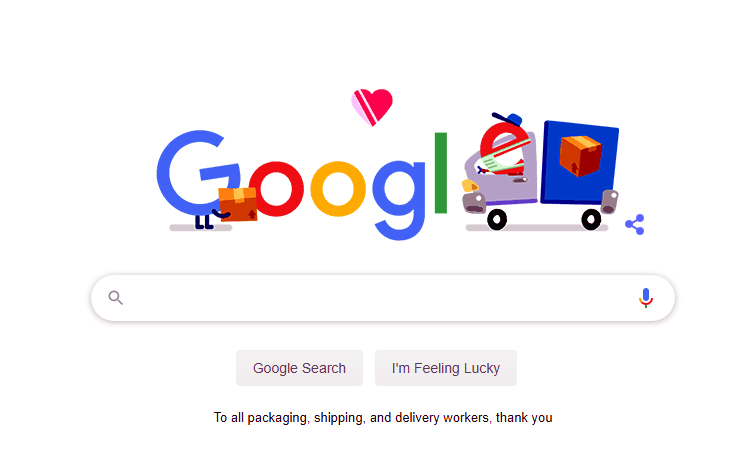The image size is (750, 450).
Task: Click the Google Search button
Action: coord(299,368)
